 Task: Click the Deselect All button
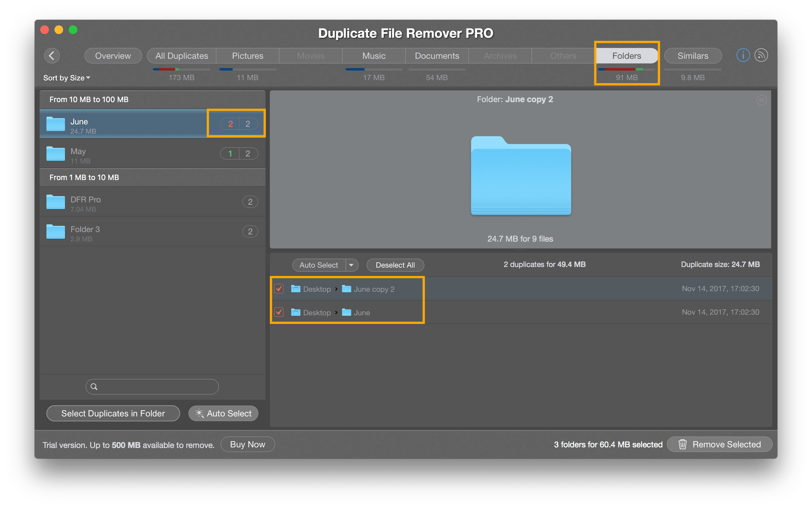(x=395, y=265)
